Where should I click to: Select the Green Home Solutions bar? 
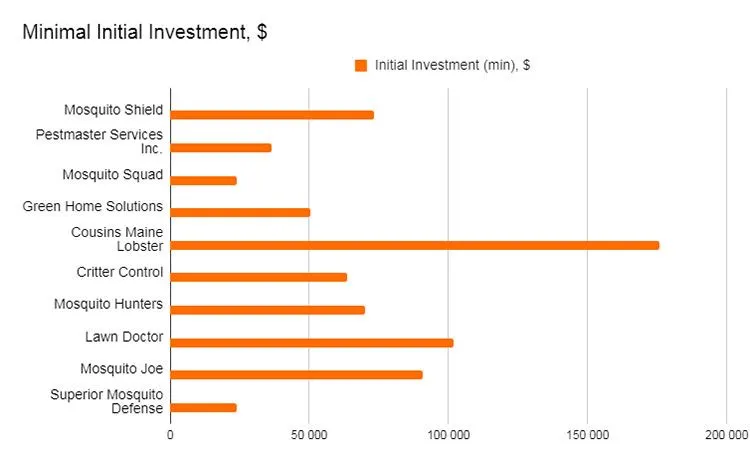click(x=240, y=212)
